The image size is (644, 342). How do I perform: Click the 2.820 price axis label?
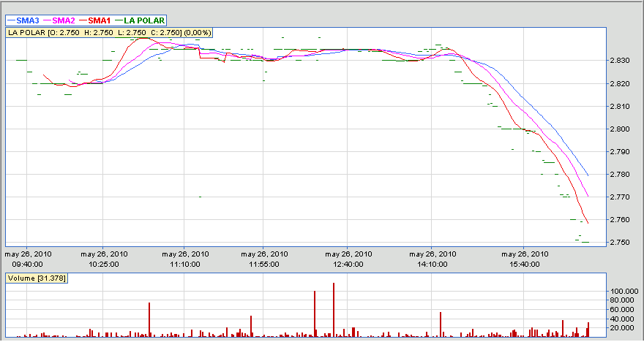click(621, 83)
